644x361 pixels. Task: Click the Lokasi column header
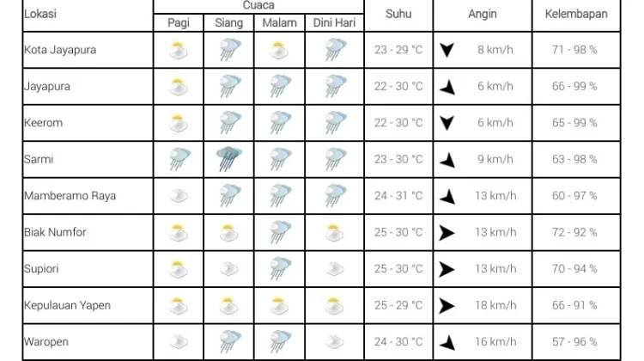[x=40, y=14]
